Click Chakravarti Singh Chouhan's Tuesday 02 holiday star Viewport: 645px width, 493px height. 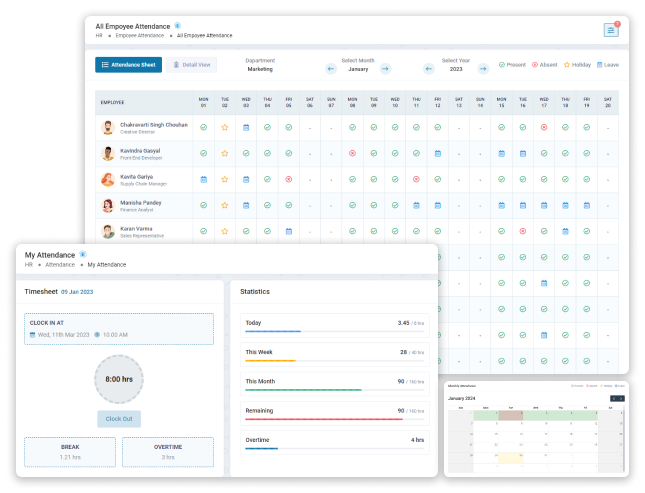tap(224, 128)
